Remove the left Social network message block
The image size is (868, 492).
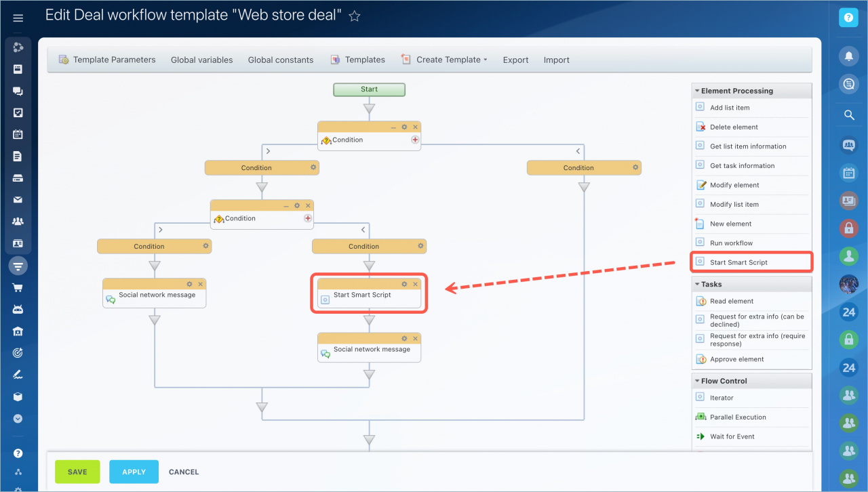[x=200, y=284]
